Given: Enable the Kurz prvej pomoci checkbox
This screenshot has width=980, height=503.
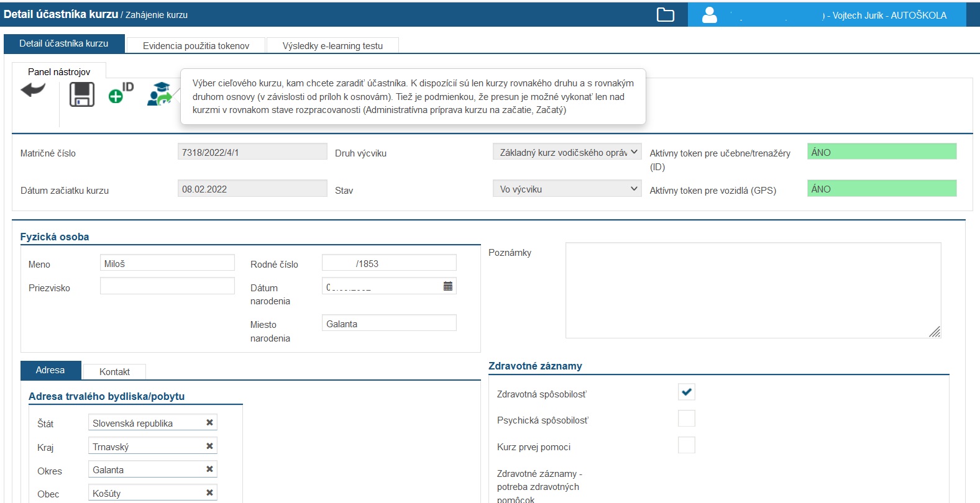Looking at the screenshot, I should (686, 445).
